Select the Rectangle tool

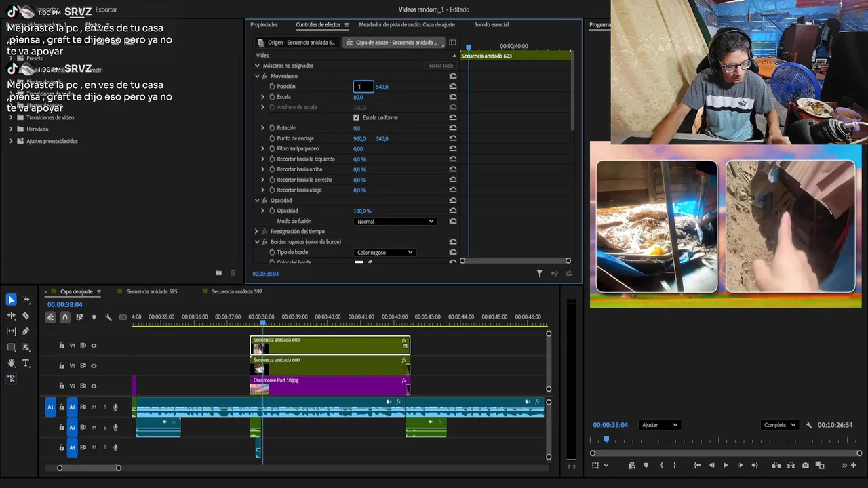click(x=11, y=347)
